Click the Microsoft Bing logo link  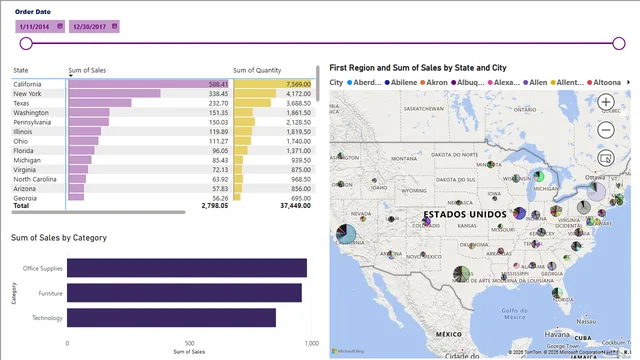pos(348,351)
